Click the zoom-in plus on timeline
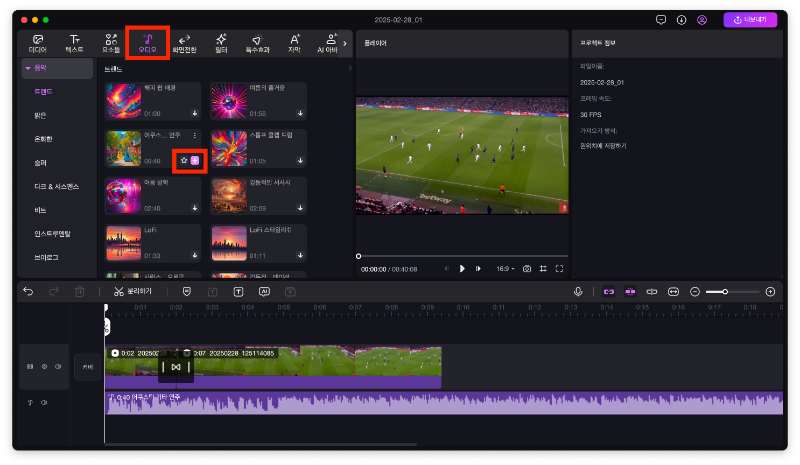The height and width of the screenshot is (465, 800). (x=770, y=291)
